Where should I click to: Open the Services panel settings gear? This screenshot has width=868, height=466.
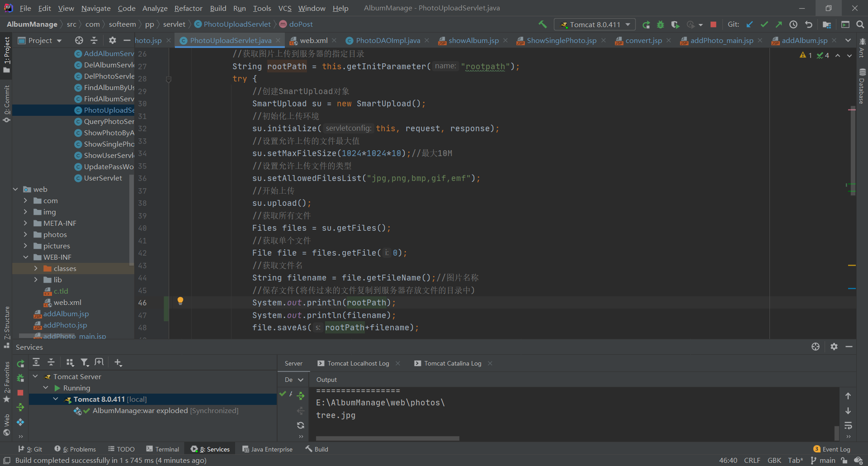tap(834, 347)
